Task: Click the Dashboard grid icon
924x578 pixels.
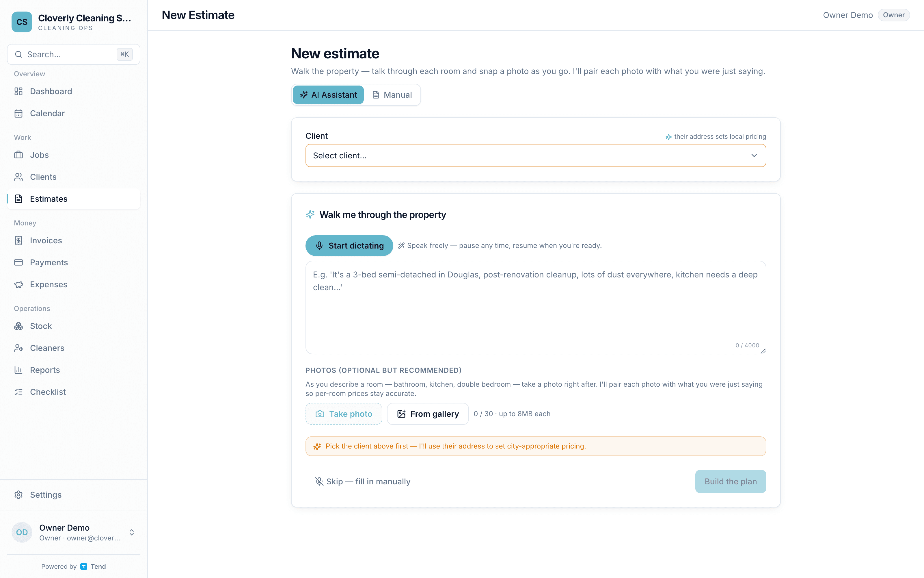Action: [18, 91]
